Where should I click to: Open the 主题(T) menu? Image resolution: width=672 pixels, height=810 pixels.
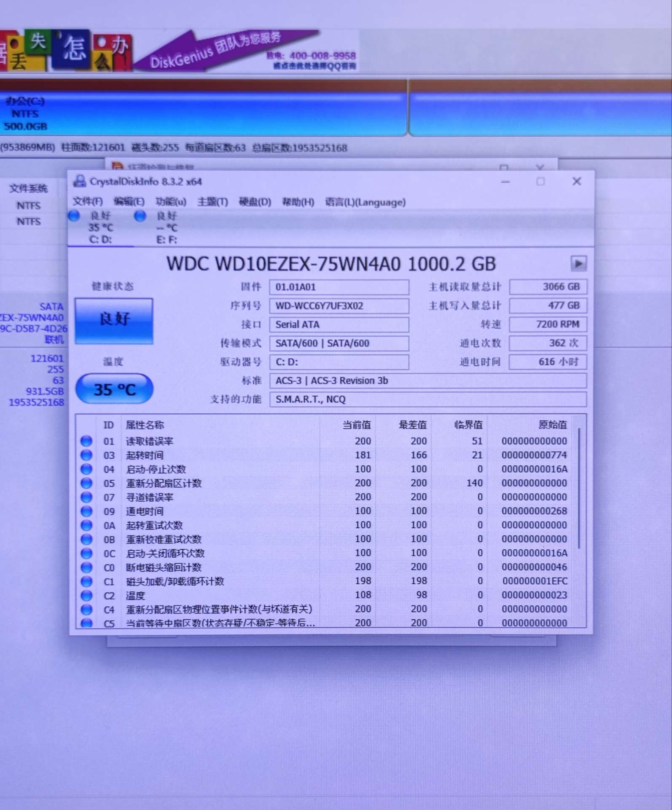click(x=212, y=202)
